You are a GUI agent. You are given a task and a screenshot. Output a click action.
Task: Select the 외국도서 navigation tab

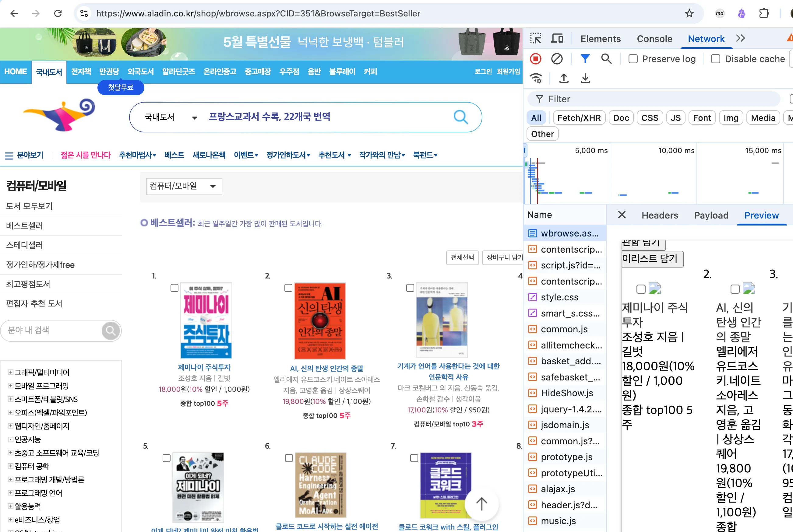(140, 72)
